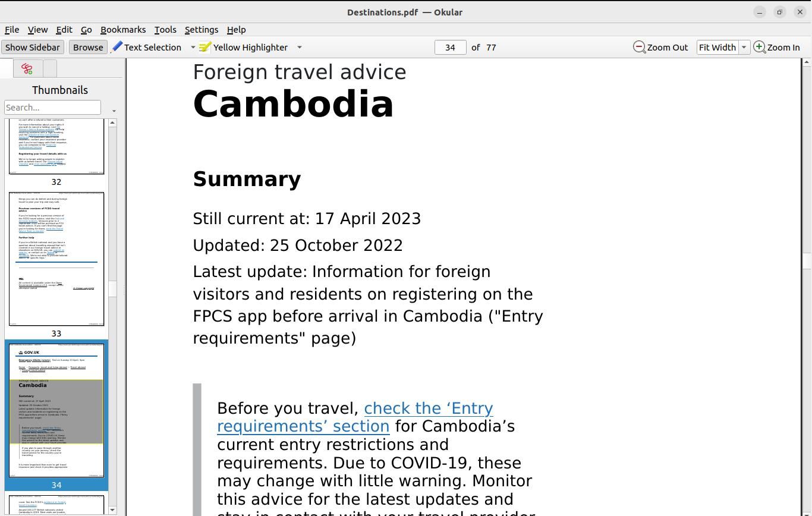
Task: Click the thumbnails list scroll-up arrow
Action: point(112,122)
